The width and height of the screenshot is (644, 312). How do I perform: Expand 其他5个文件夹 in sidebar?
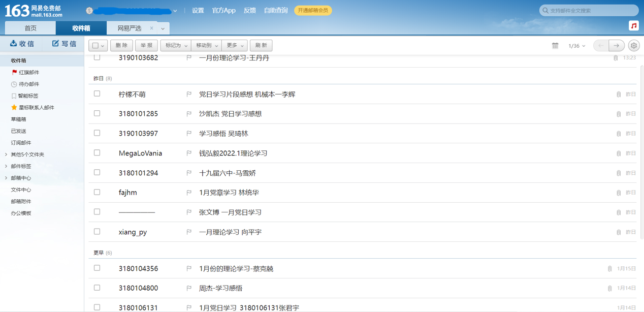click(27, 154)
